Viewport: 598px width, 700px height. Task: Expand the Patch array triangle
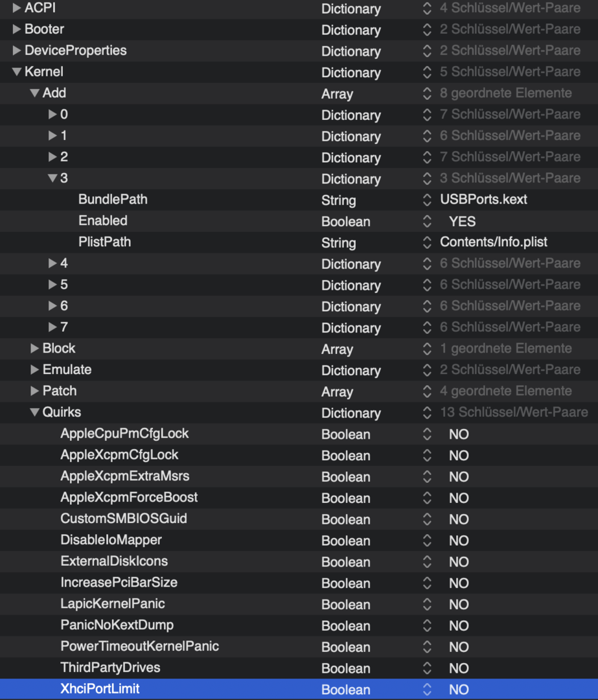click(35, 391)
